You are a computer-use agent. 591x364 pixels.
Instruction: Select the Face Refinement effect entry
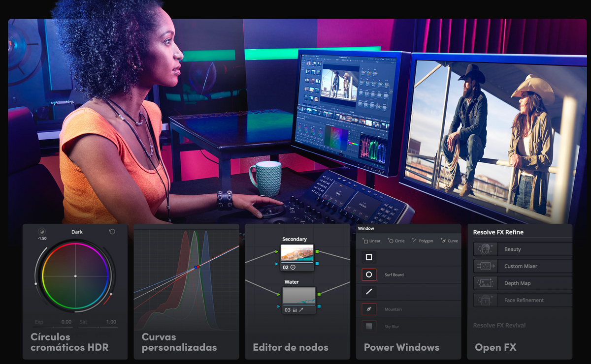point(523,300)
